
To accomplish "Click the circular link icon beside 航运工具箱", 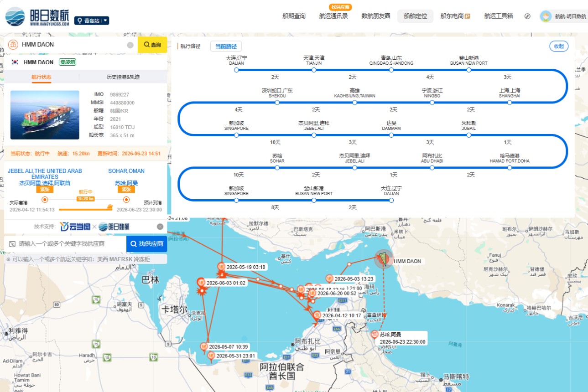I will 528,16.
